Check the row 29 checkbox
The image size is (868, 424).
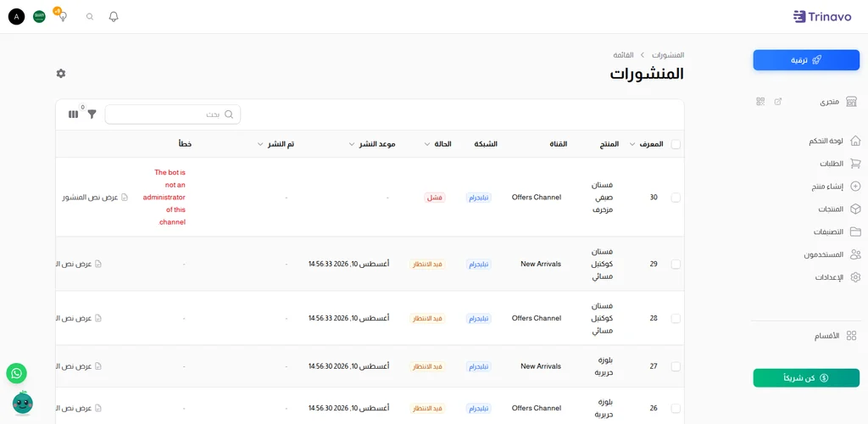[x=676, y=264]
